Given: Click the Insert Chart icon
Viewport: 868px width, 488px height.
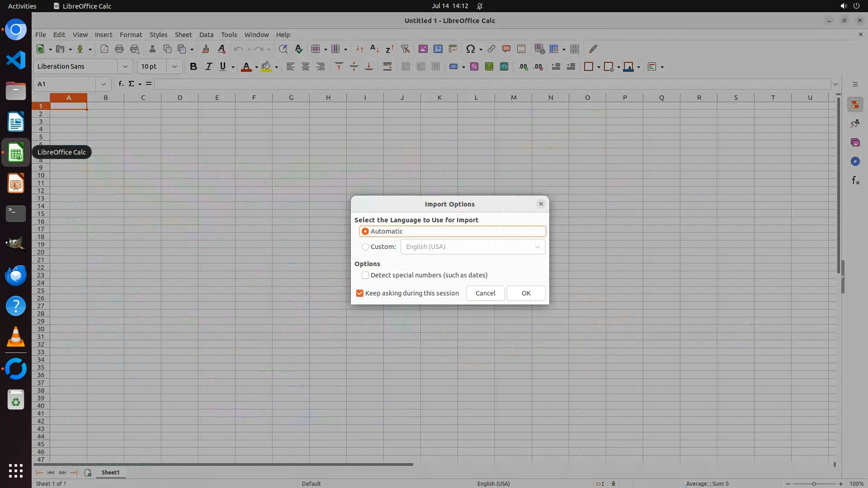Looking at the screenshot, I should pyautogui.click(x=438, y=49).
